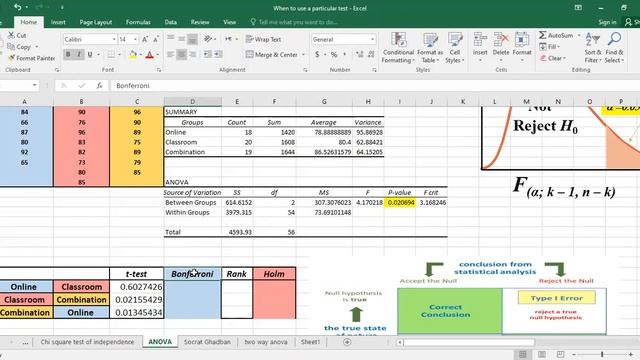Open Cell Styles gallery
Screen dimensions: 640x360
tap(455, 48)
